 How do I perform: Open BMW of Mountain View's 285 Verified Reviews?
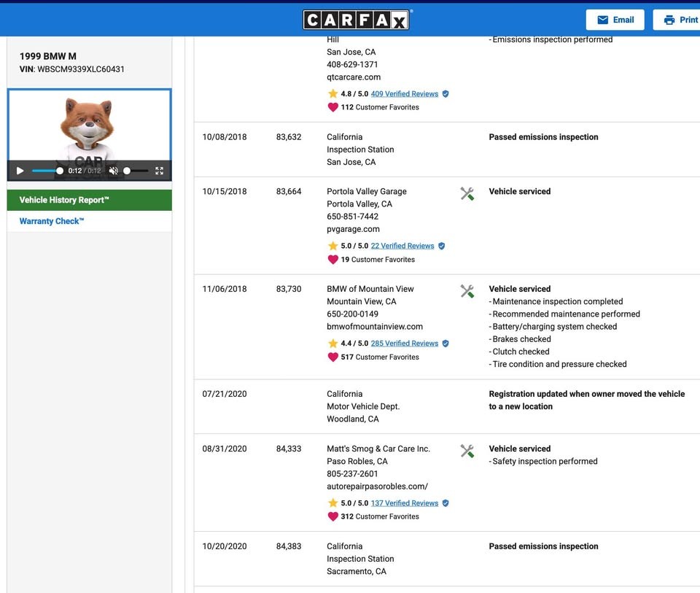click(x=404, y=344)
